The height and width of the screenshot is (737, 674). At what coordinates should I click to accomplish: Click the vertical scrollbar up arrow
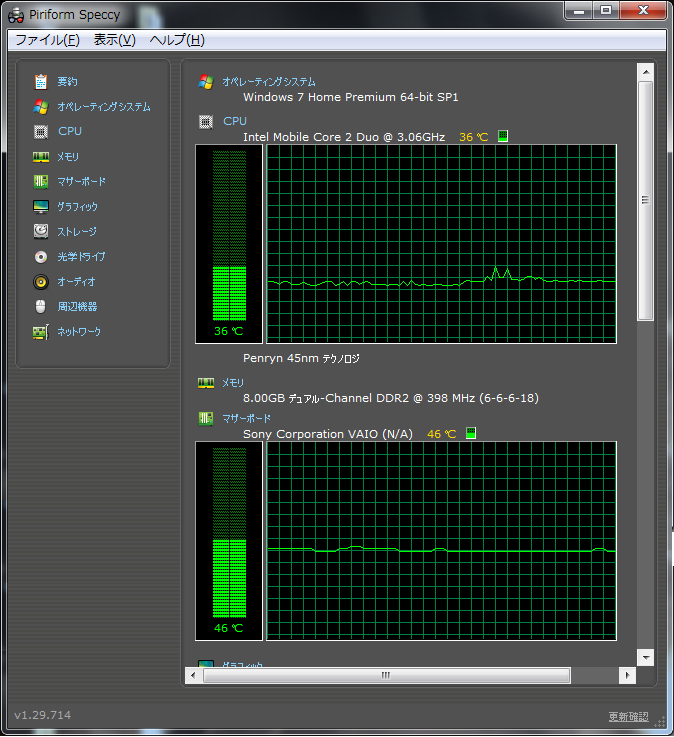coord(646,72)
